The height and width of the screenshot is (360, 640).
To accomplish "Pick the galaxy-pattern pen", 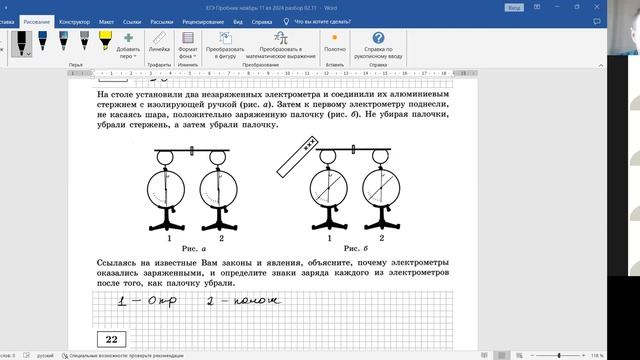I will [63, 41].
